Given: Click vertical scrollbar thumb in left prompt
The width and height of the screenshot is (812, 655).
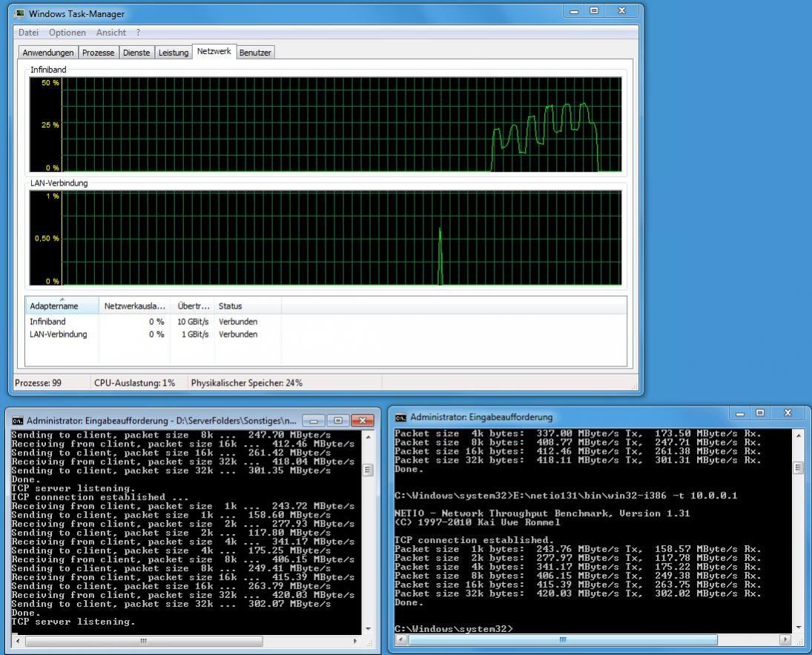Looking at the screenshot, I should [368, 470].
